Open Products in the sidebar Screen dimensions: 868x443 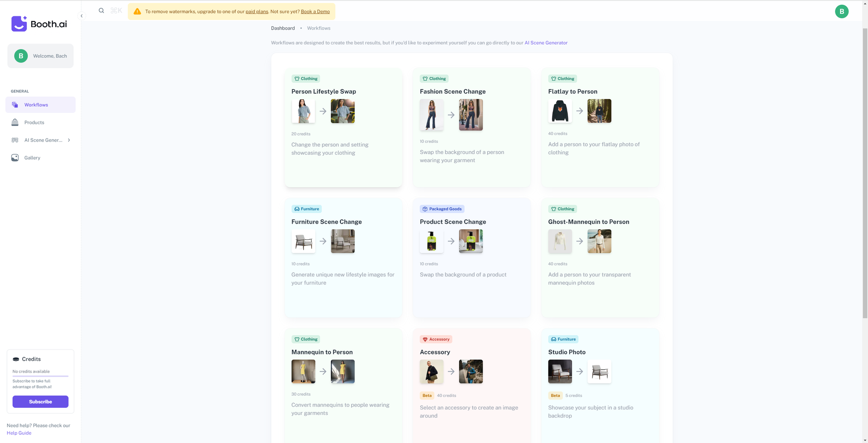(x=34, y=122)
